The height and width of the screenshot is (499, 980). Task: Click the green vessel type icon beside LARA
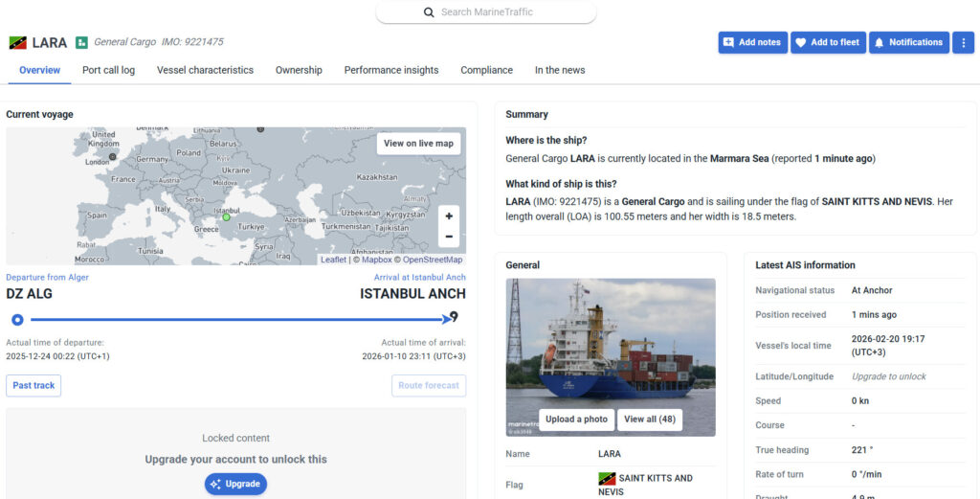[82, 42]
